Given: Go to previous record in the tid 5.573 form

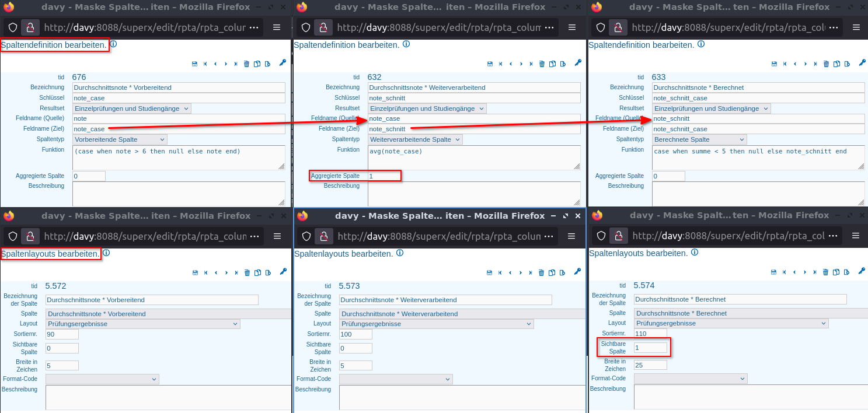Looking at the screenshot, I should 511,272.
